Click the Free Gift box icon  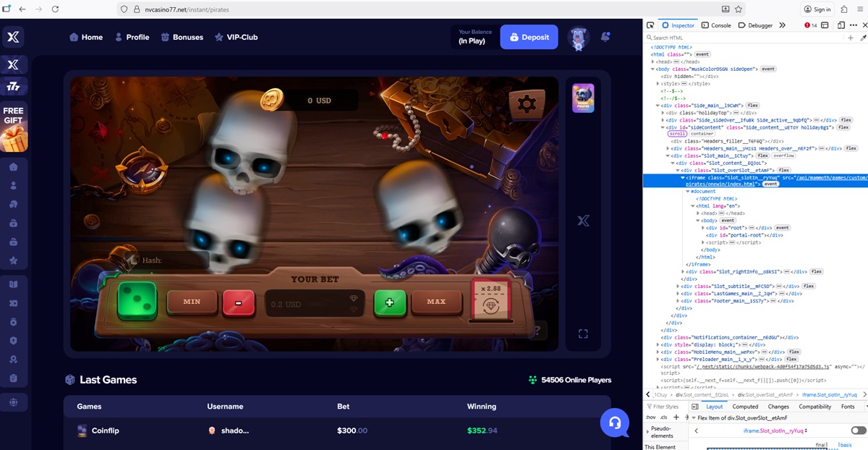[x=13, y=130]
